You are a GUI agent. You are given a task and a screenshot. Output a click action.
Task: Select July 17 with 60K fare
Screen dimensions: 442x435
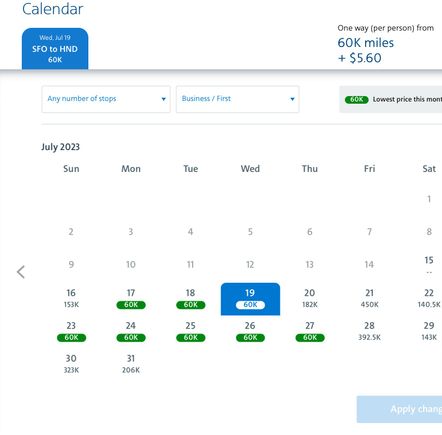click(131, 299)
